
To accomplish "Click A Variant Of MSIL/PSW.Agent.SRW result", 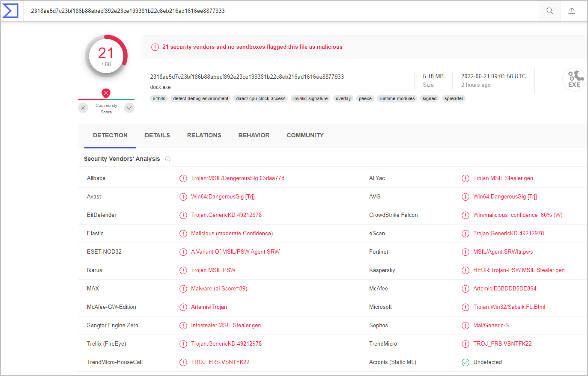I will pos(236,252).
